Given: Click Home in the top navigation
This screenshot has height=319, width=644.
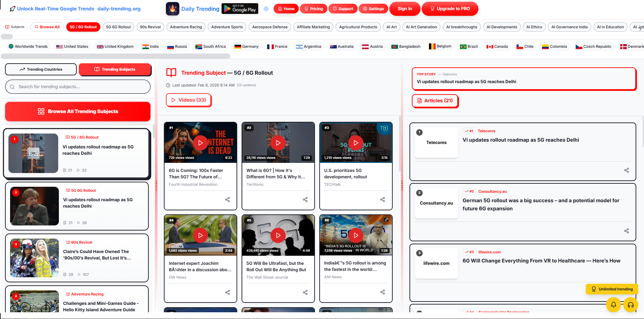Looking at the screenshot, I should point(286,9).
